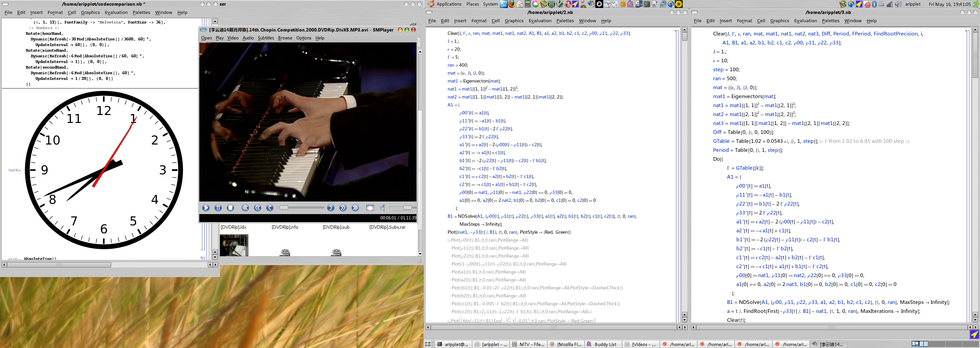980x348 pixels.
Task: Click the video file thumbnail in file browser
Action: (x=234, y=245)
